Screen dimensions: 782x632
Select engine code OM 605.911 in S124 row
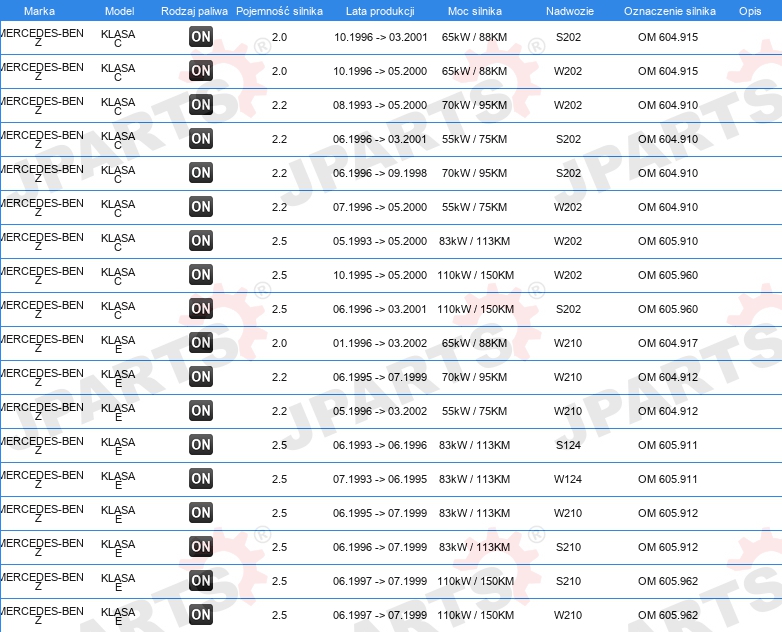coord(668,445)
